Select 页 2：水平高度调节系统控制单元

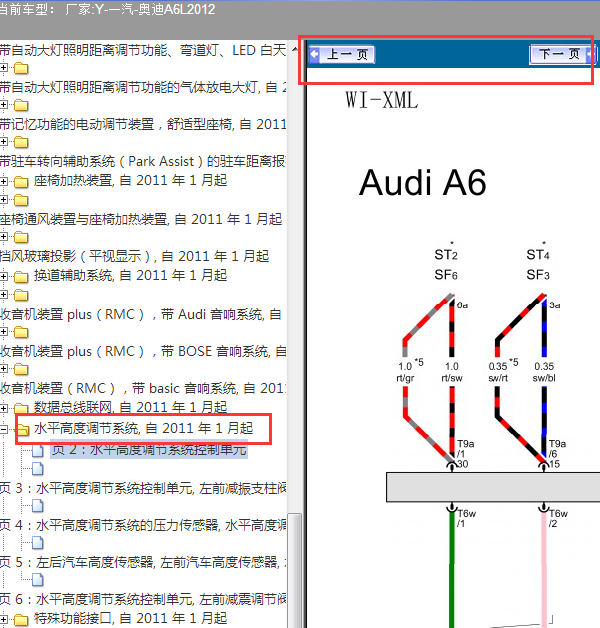[149, 450]
